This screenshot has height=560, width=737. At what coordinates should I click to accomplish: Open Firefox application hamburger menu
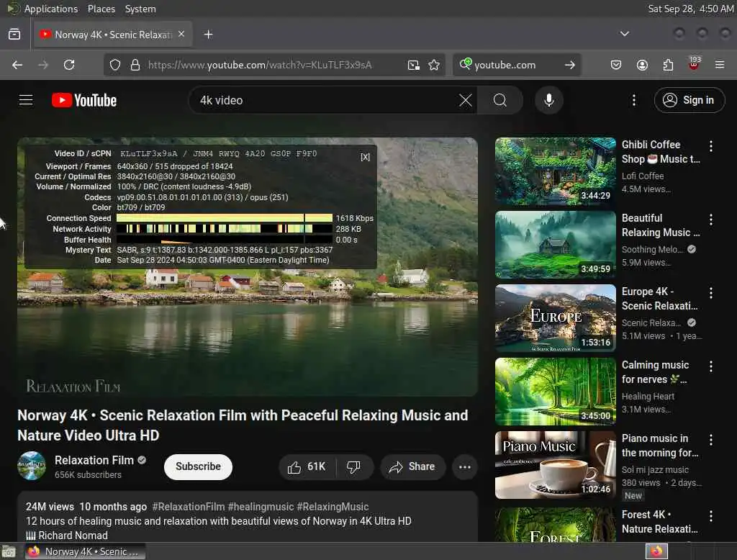(720, 65)
